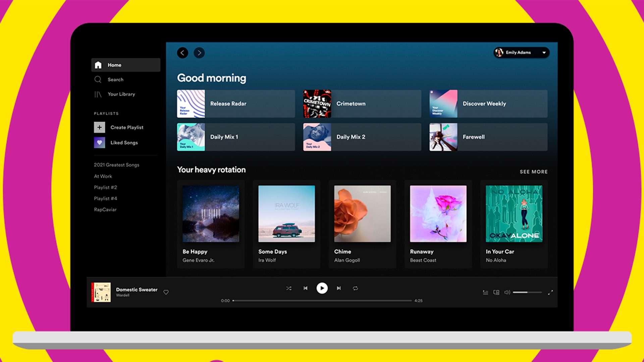The width and height of the screenshot is (644, 362).
Task: Open the Crimetown tile
Action: click(362, 104)
